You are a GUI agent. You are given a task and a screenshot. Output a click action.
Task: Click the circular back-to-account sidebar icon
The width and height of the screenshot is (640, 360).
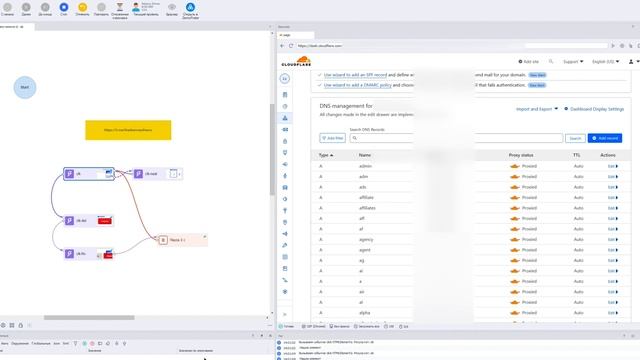[x=285, y=79]
